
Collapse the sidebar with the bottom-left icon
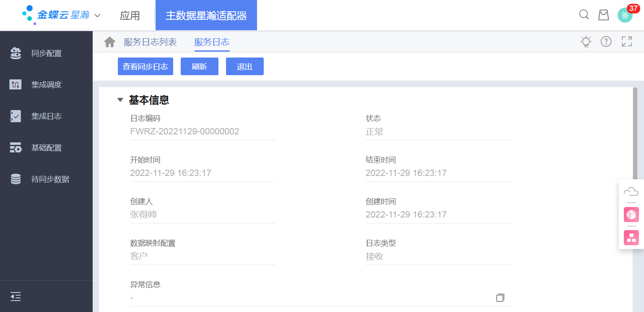tap(16, 296)
